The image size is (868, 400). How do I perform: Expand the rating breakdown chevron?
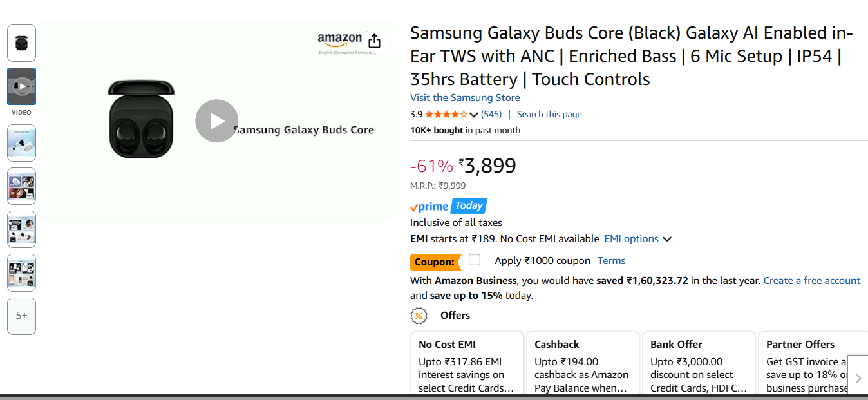tap(475, 115)
